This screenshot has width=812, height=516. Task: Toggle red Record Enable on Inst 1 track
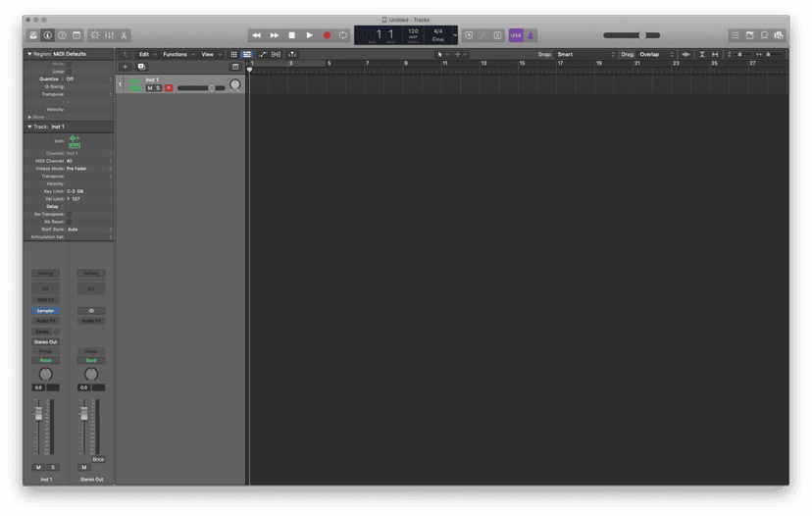tap(169, 88)
